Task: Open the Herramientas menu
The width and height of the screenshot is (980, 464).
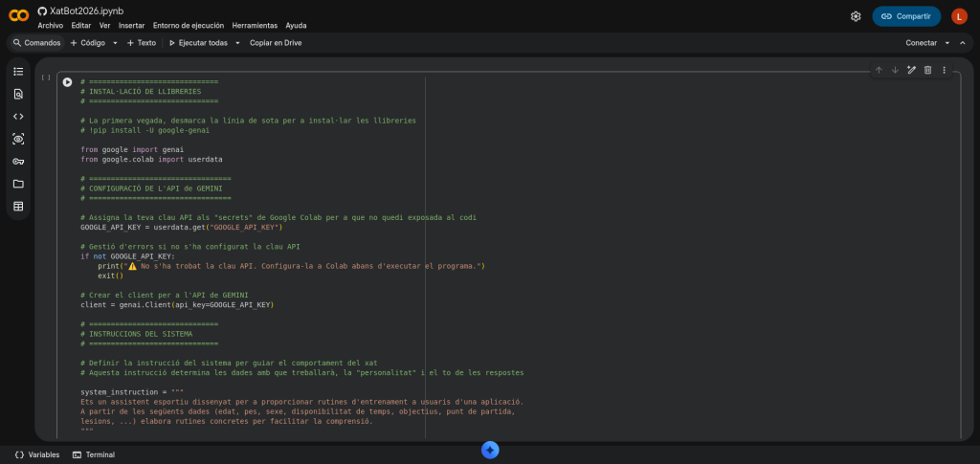Action: coord(255,26)
